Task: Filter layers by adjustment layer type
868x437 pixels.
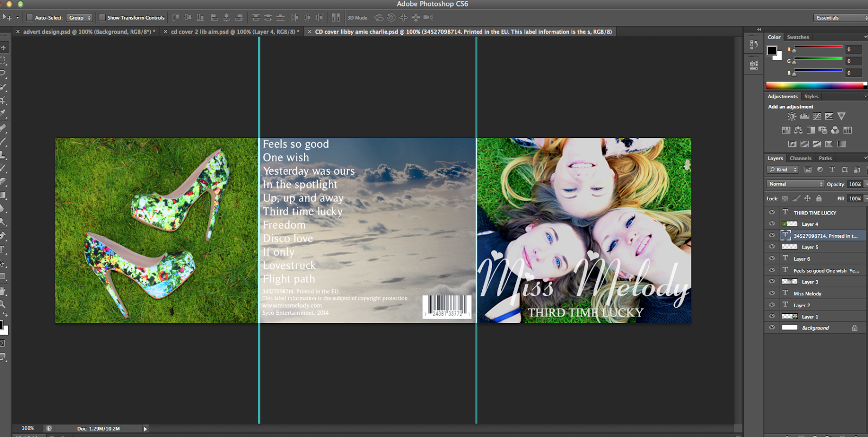Action: tap(820, 169)
